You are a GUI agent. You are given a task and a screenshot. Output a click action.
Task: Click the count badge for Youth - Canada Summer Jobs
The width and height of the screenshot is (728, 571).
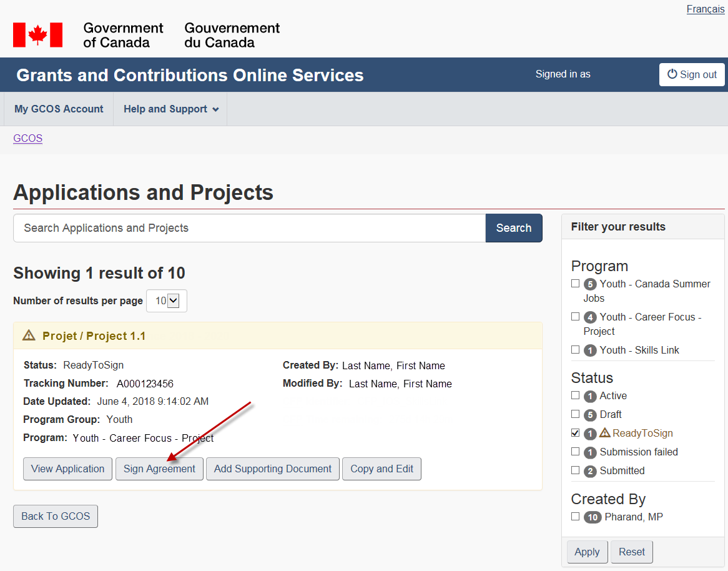(590, 284)
